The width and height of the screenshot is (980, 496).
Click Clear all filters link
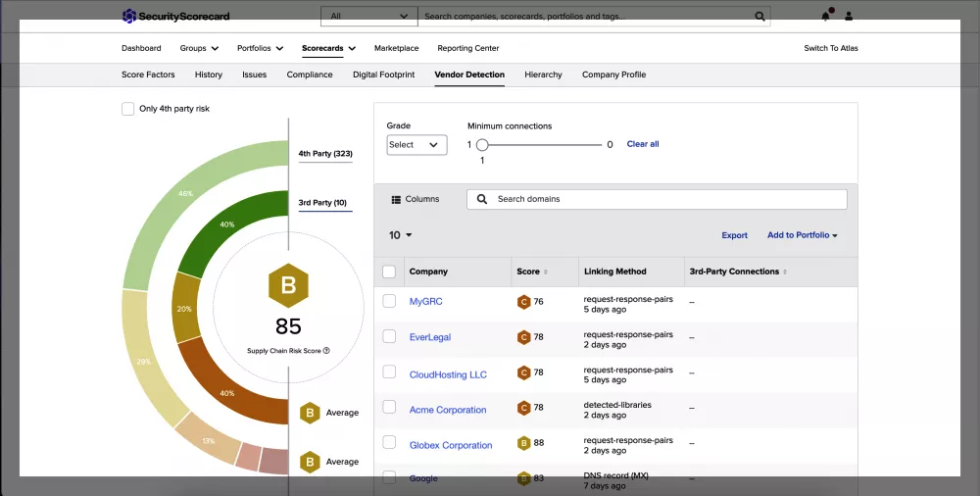pyautogui.click(x=643, y=144)
